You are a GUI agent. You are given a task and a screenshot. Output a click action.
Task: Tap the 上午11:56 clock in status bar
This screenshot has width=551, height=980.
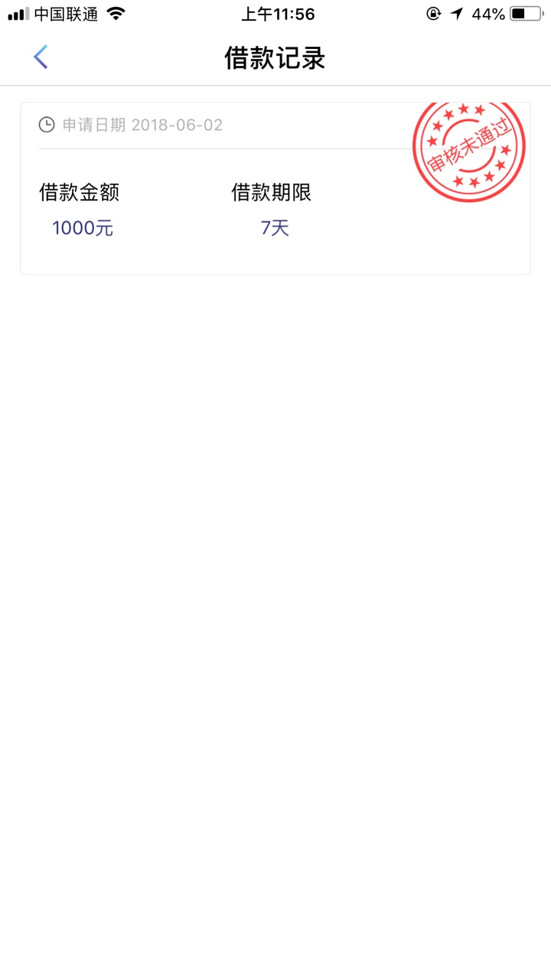(x=278, y=14)
